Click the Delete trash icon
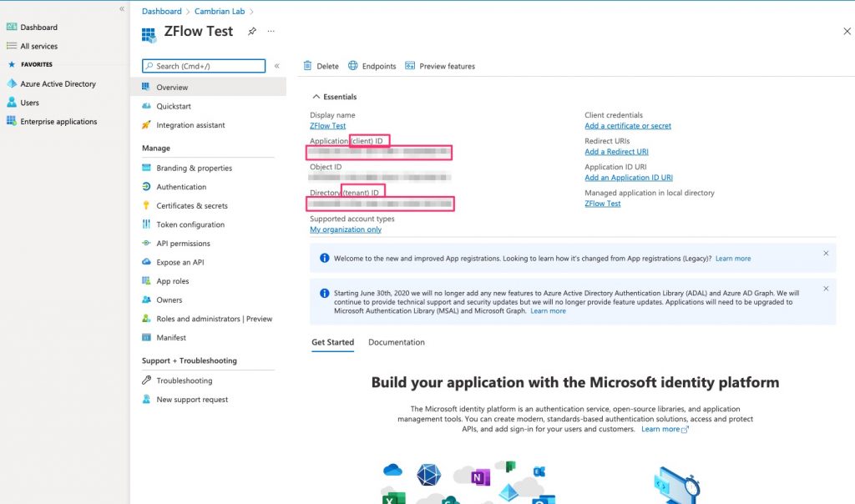 pyautogui.click(x=307, y=65)
